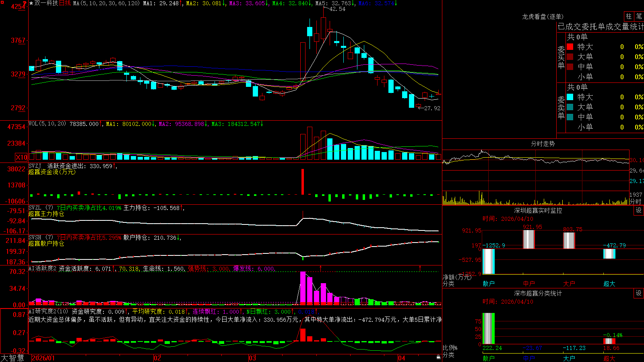The height and width of the screenshot is (362, 644).
Task: Click the small red square icon at top-left
Action: coord(2,3)
